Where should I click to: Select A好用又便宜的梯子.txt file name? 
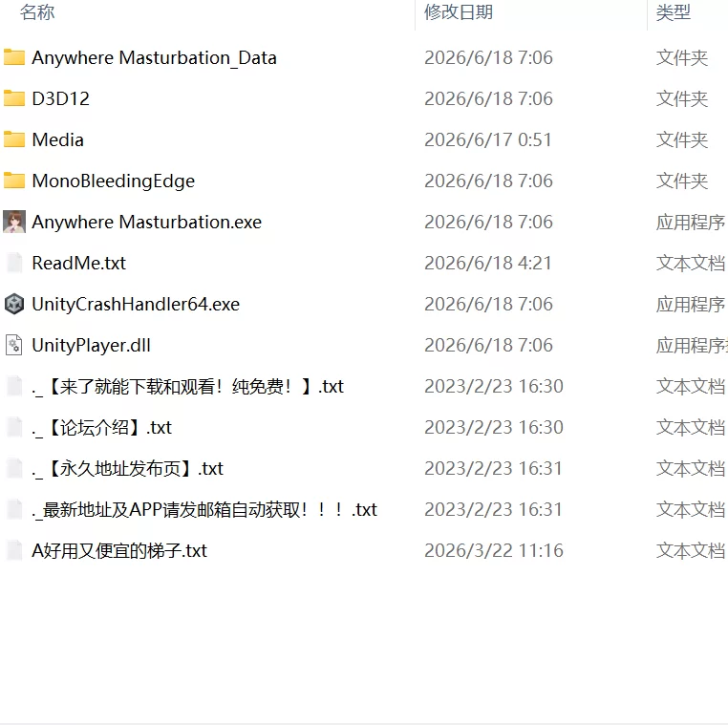119,551
